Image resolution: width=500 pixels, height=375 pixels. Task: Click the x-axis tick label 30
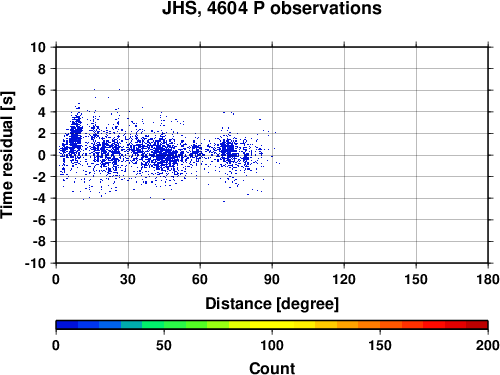click(128, 279)
